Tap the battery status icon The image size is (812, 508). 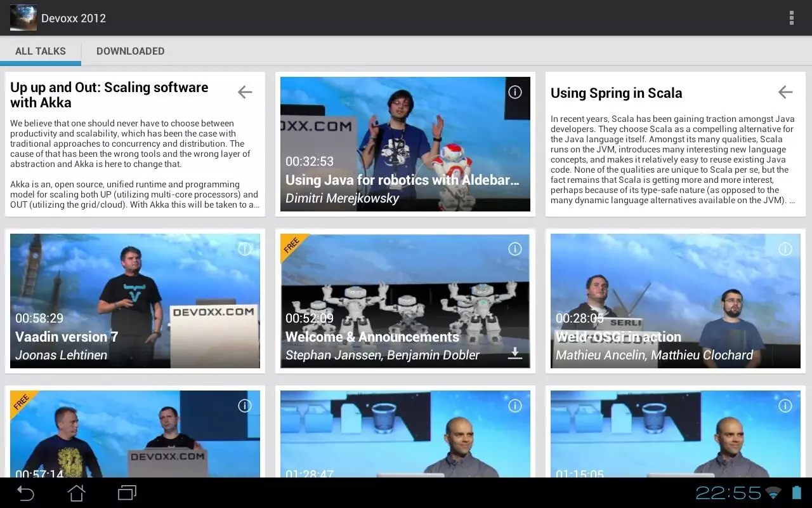(797, 493)
